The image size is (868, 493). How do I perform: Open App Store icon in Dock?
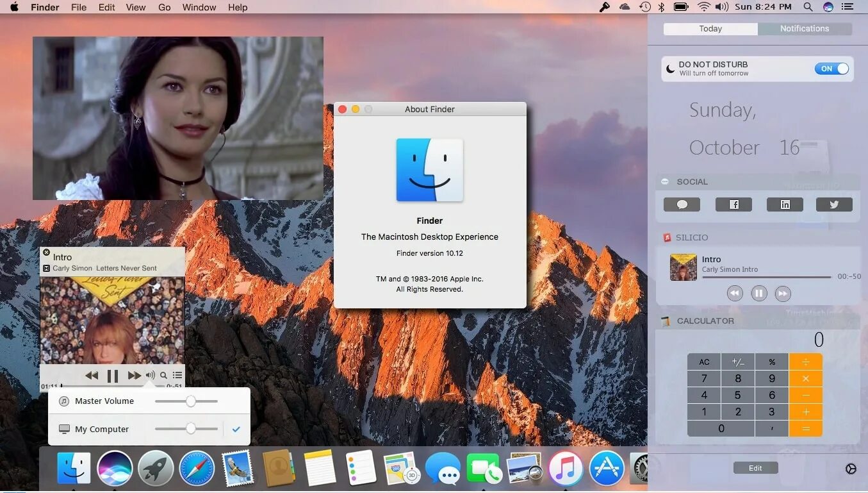click(607, 467)
